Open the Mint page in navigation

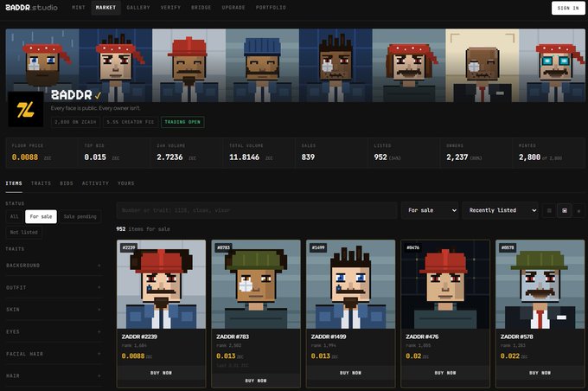pyautogui.click(x=79, y=8)
